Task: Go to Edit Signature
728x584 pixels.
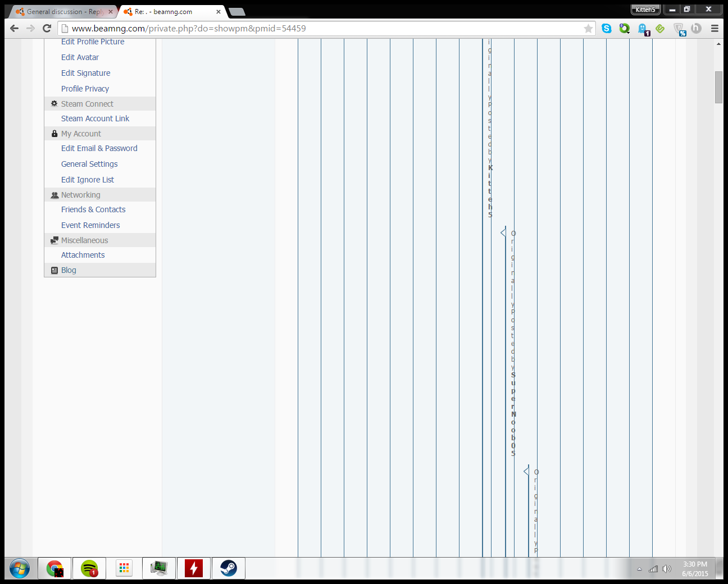Action: [85, 73]
